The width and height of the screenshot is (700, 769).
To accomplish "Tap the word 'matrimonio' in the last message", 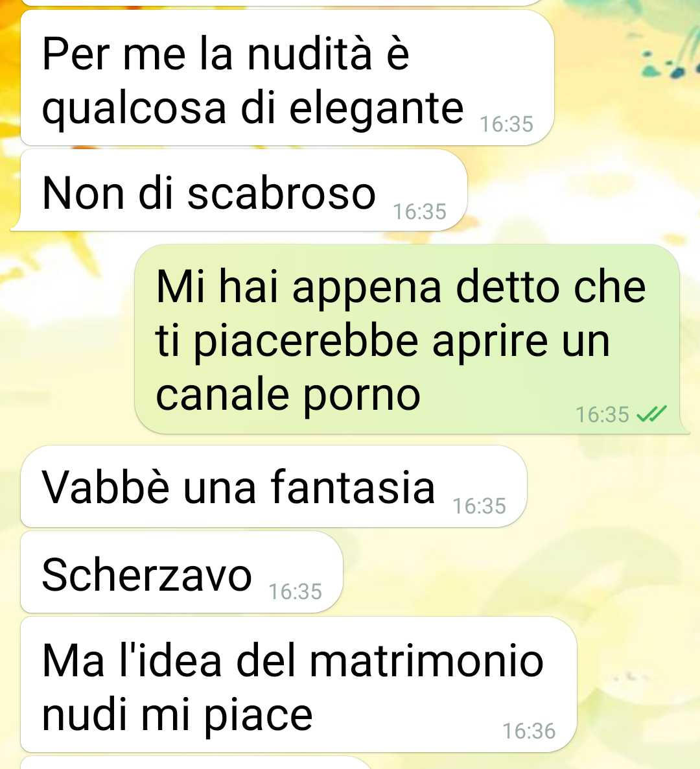I will tap(427, 661).
